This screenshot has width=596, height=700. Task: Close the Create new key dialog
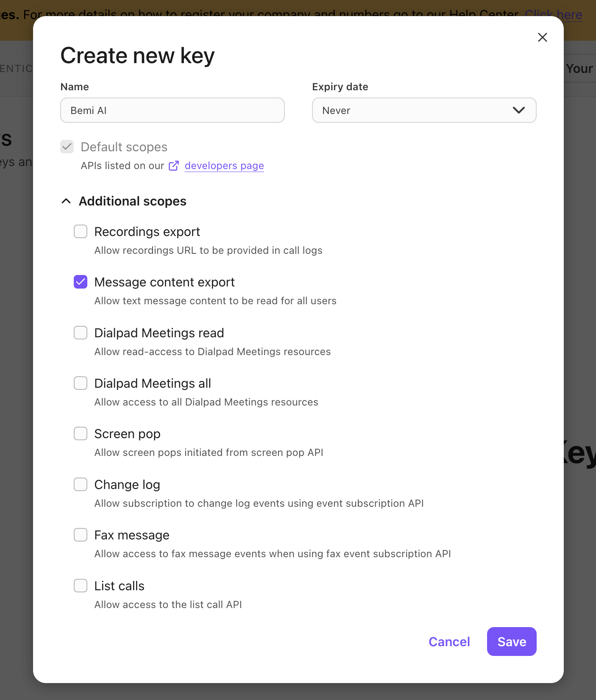coord(542,37)
